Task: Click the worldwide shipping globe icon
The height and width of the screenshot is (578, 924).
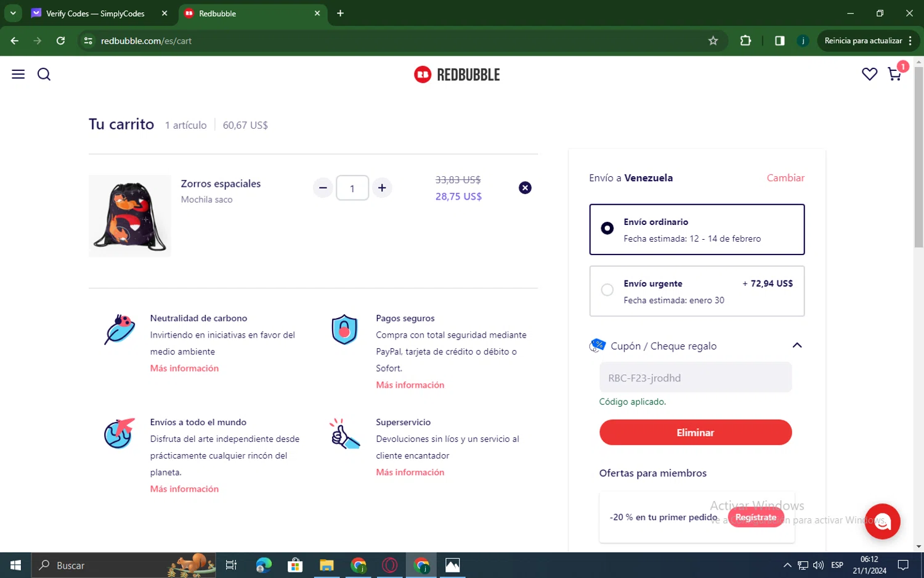Action: point(119,433)
